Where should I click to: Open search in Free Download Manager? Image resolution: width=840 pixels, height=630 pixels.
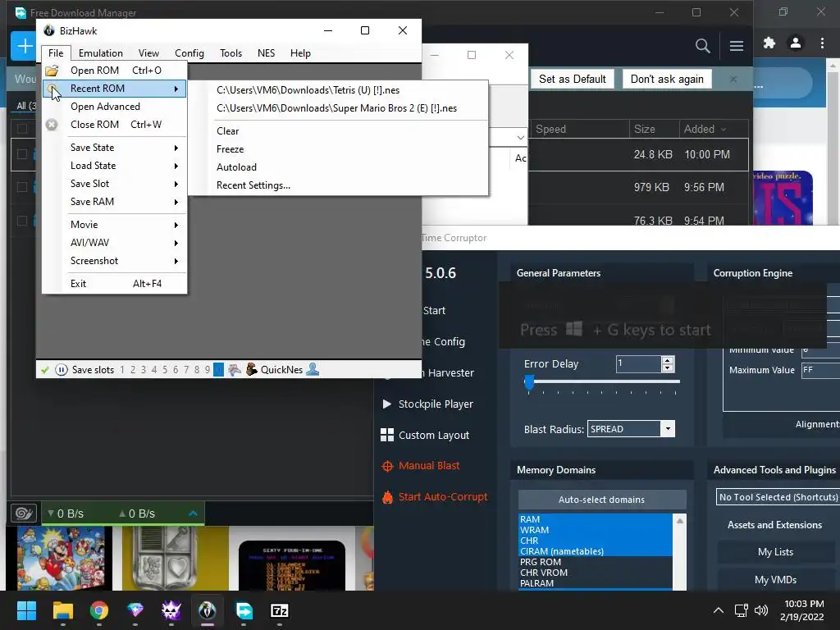702,46
